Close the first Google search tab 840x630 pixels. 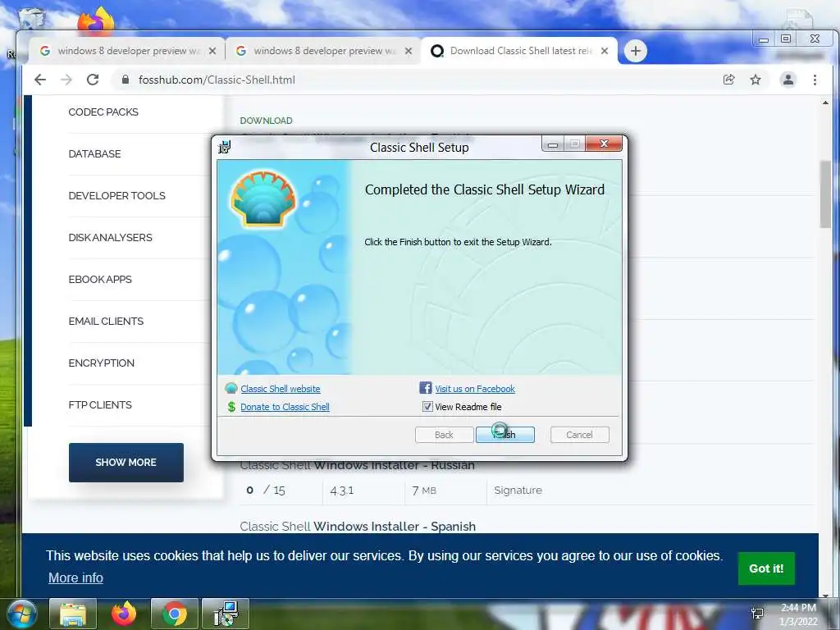212,51
